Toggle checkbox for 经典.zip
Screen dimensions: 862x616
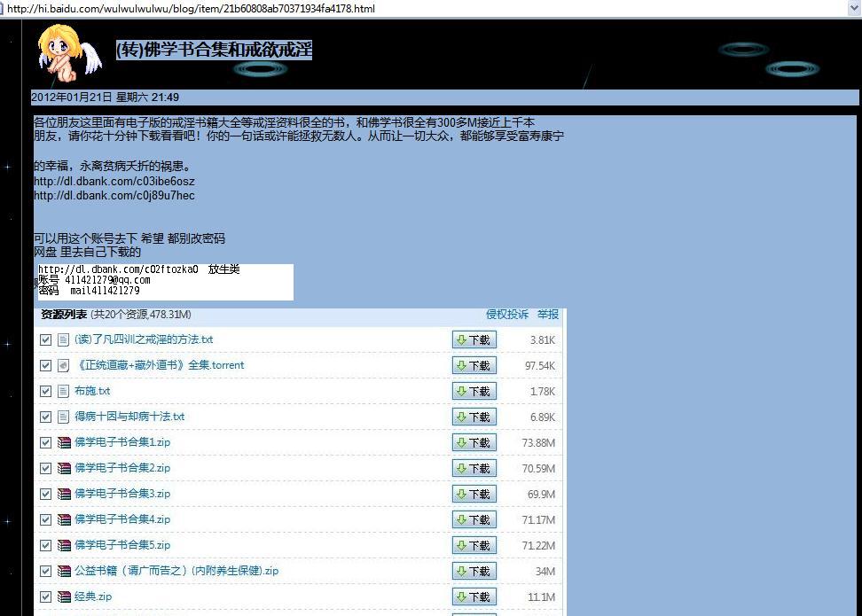coord(46,597)
